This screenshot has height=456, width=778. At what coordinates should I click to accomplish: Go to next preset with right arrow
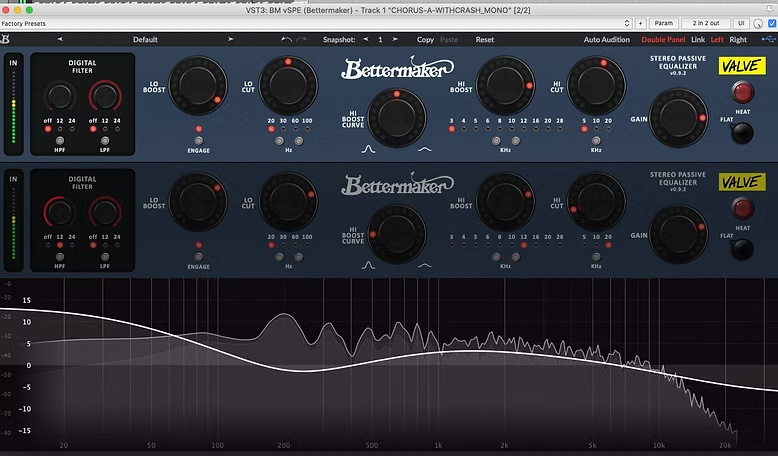(x=230, y=39)
